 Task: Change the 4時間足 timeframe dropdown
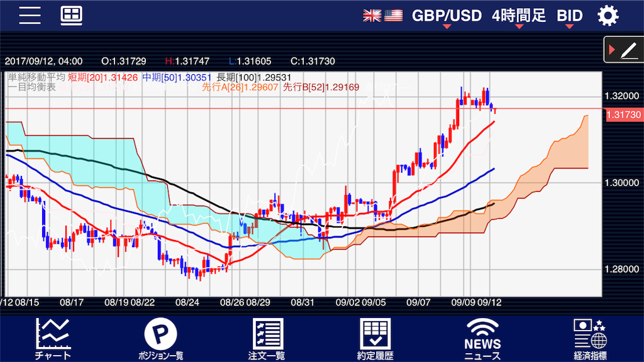pyautogui.click(x=519, y=16)
